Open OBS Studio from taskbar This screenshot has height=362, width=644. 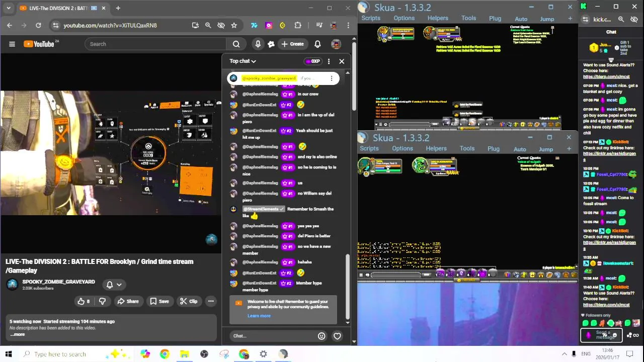pyautogui.click(x=204, y=354)
